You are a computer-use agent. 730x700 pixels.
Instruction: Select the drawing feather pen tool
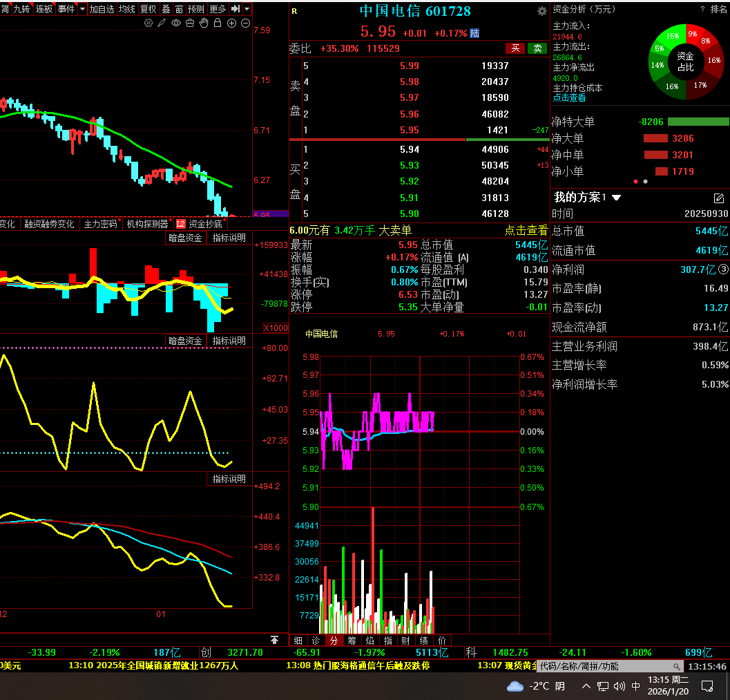pos(162,23)
